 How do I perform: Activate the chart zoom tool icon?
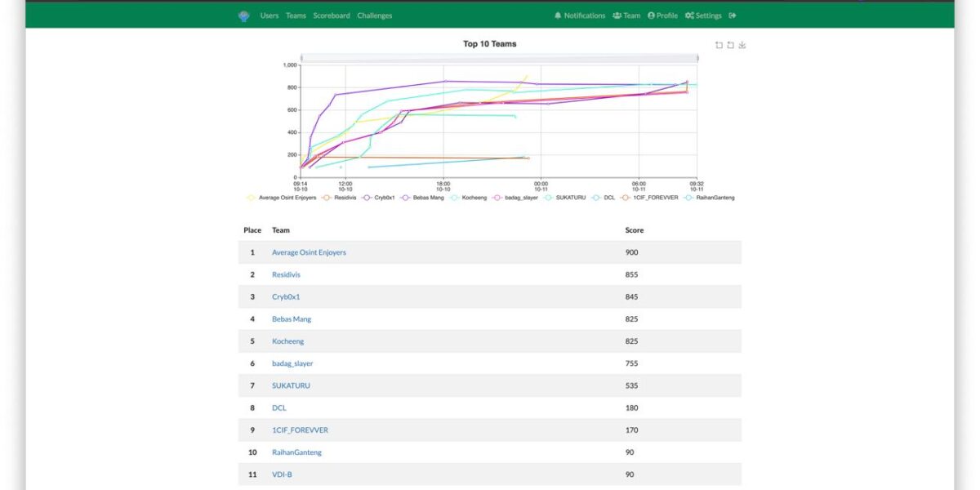(x=719, y=46)
